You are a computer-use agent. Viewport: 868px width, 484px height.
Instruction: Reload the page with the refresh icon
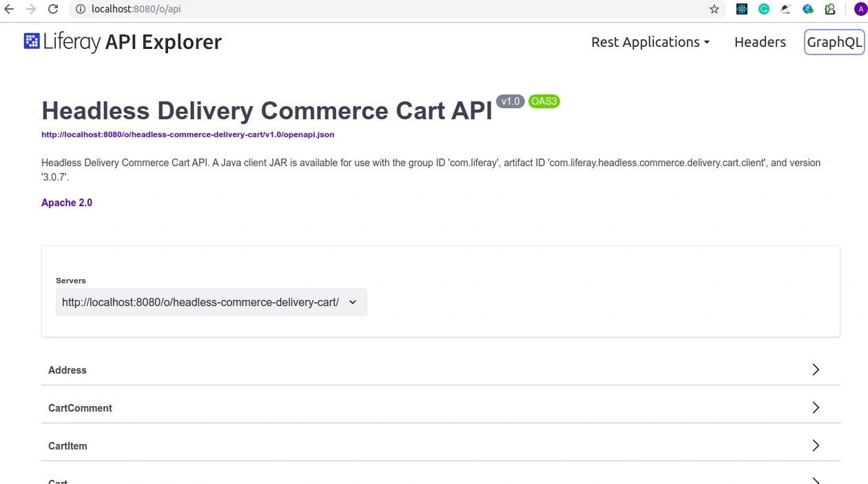point(53,9)
